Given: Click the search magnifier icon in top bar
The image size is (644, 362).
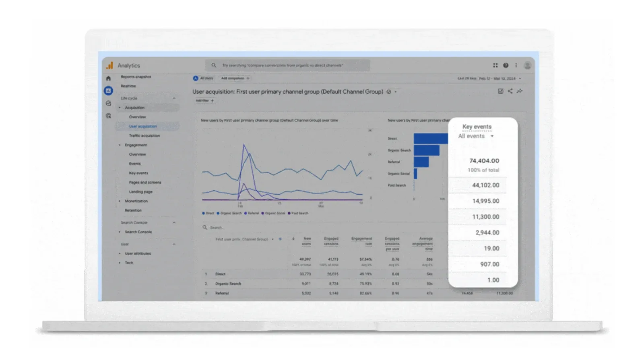Looking at the screenshot, I should coord(214,65).
